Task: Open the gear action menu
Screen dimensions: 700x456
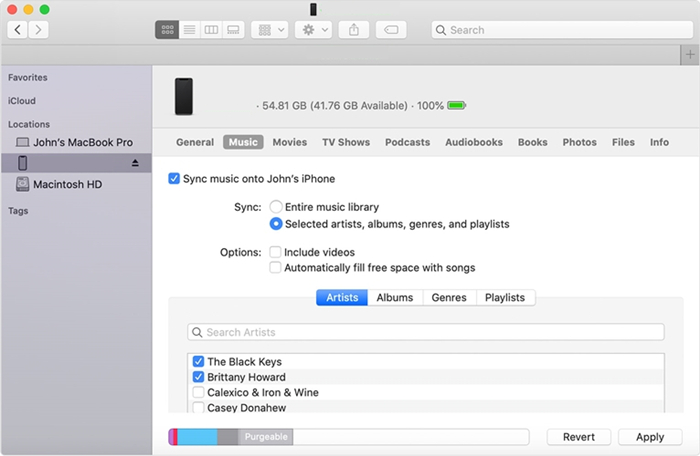Action: point(313,30)
